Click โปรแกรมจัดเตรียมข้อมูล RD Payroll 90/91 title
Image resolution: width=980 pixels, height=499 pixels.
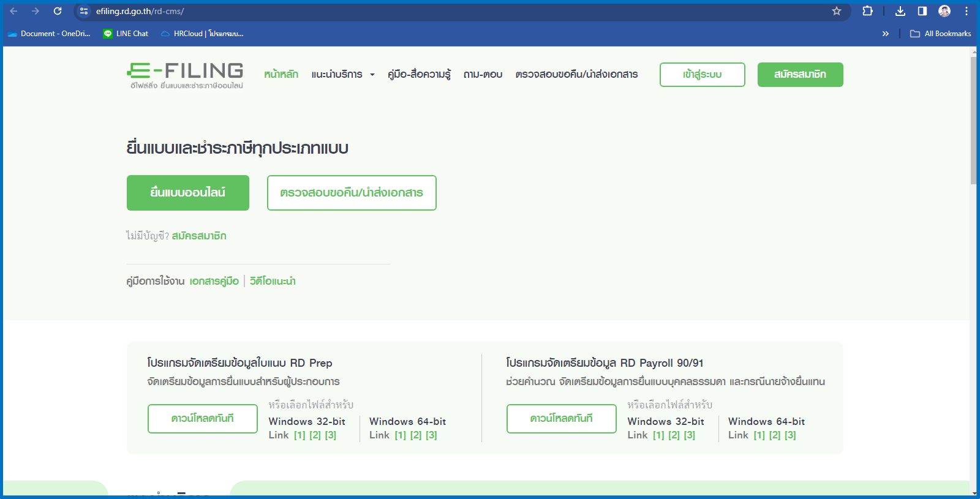coord(605,363)
